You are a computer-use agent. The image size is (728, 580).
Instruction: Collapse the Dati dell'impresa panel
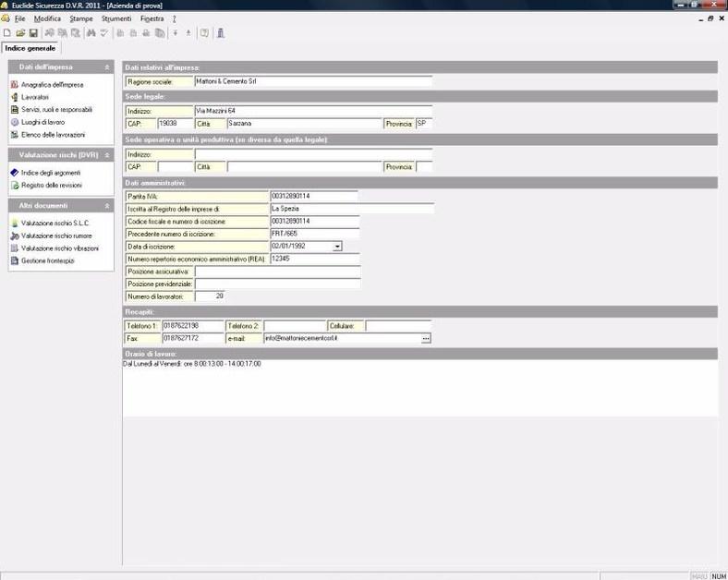point(108,67)
